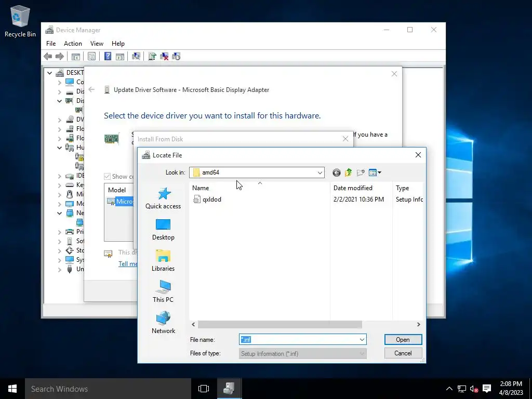The image size is (532, 399).
Task: Collapse the Ne tree node in Device Manager
Action: point(59,213)
